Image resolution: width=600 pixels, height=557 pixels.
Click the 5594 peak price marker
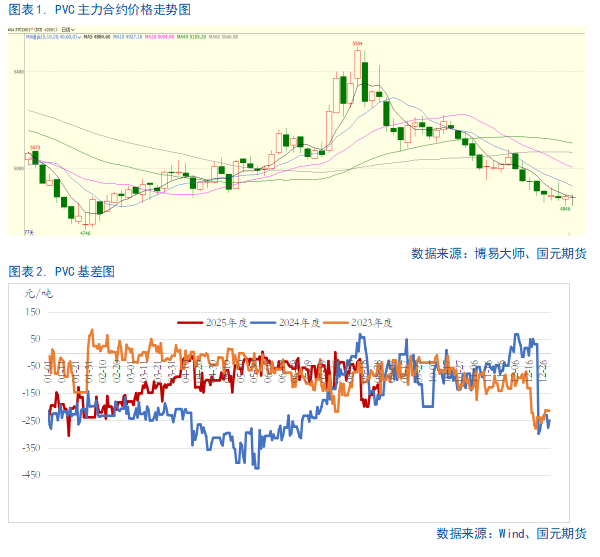(357, 45)
